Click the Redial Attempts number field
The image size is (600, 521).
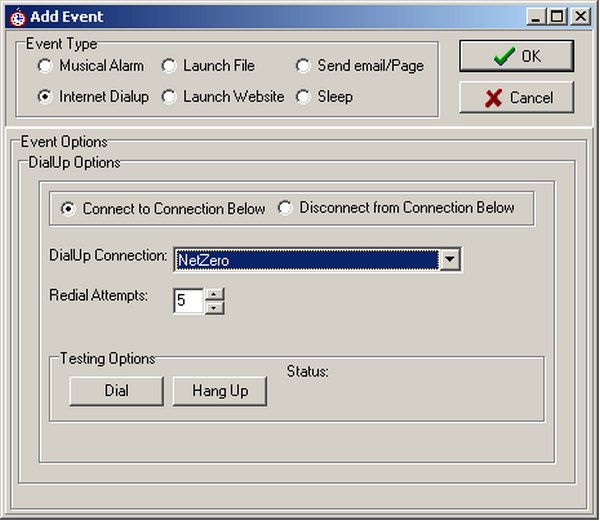click(x=188, y=301)
